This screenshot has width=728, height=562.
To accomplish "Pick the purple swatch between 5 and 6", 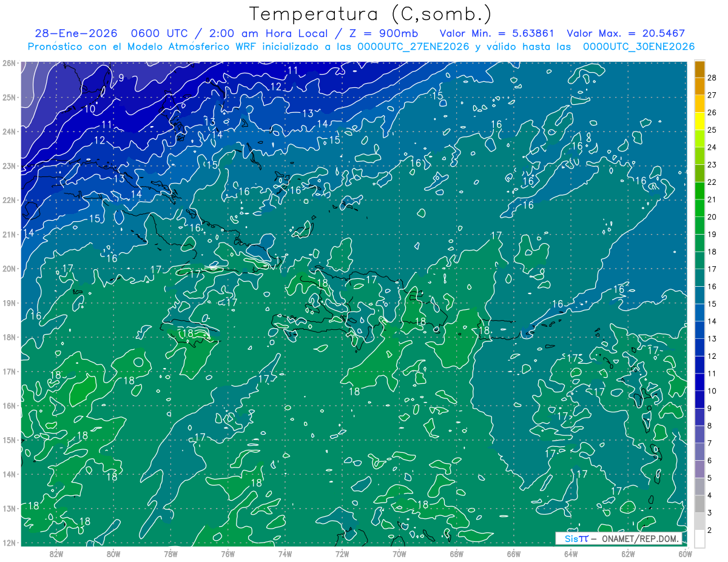I will pos(699,469).
